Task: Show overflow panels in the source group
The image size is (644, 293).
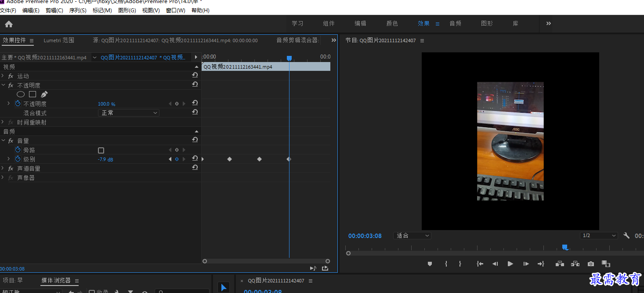Action: click(x=333, y=40)
